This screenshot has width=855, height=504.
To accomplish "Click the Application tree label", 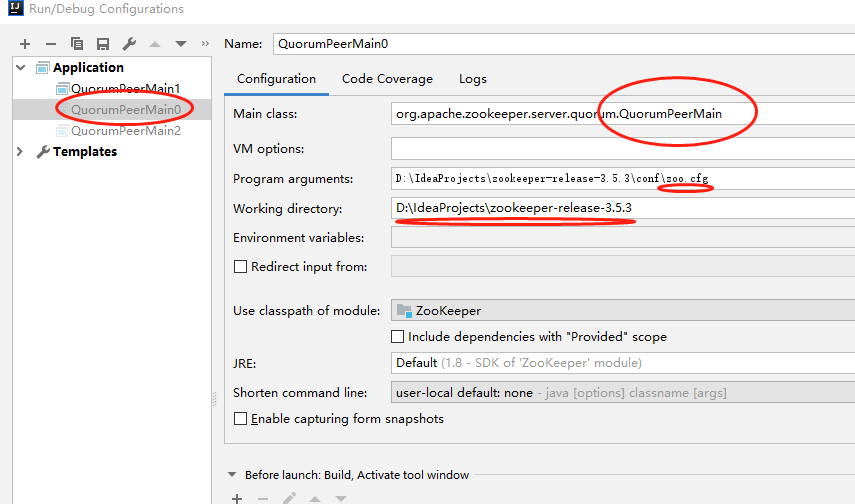I will click(88, 68).
